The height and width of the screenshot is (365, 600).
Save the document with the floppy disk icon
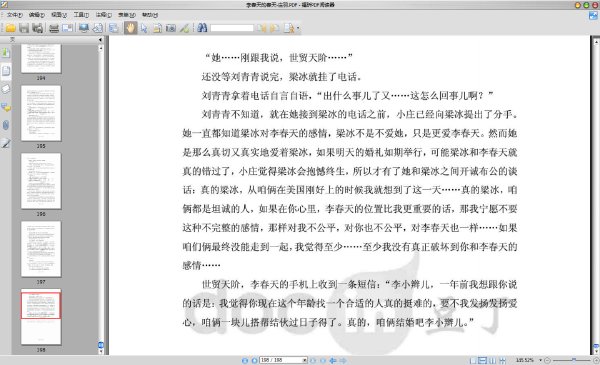coord(24,28)
